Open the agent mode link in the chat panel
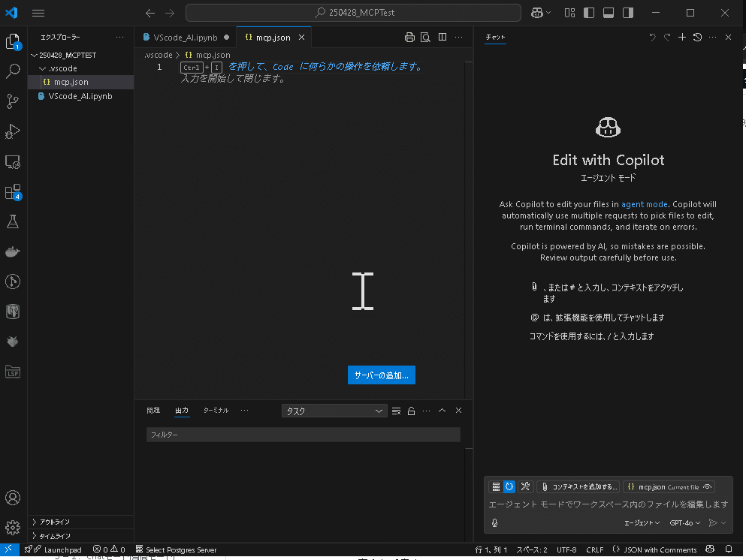Screen dimensions: 746x560 644,203
